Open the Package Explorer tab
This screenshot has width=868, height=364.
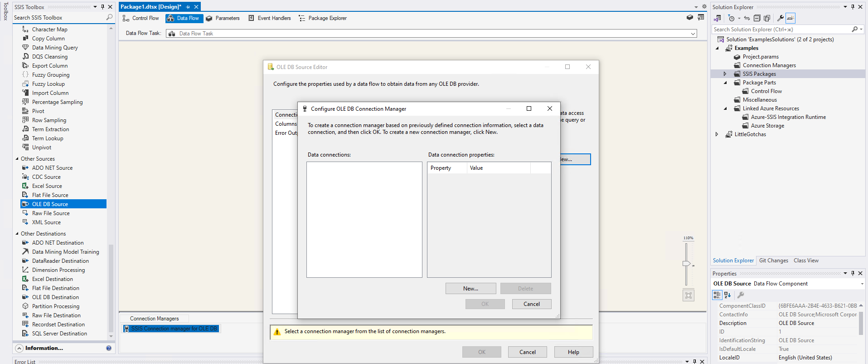click(x=323, y=18)
